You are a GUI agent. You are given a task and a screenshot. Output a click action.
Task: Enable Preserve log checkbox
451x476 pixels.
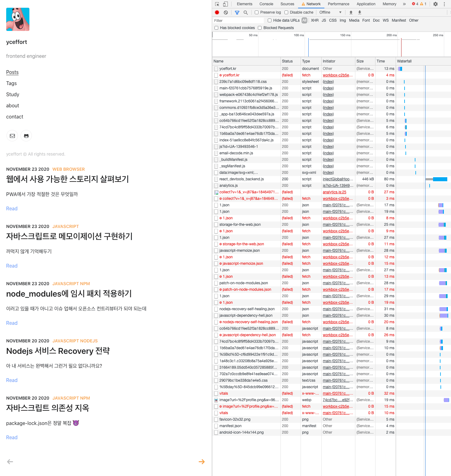pos(257,12)
